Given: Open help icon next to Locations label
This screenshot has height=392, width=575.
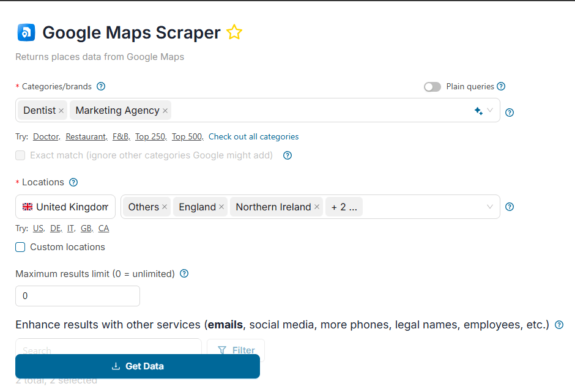Looking at the screenshot, I should point(73,182).
